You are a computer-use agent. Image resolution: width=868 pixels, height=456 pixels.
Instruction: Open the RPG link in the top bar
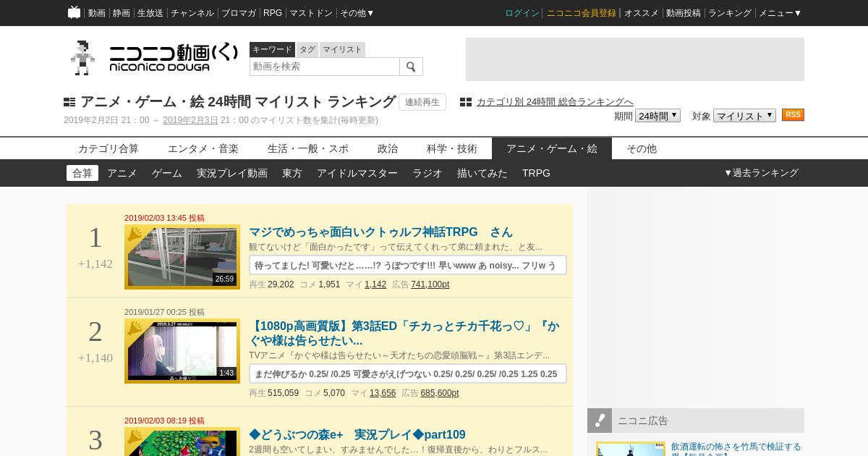point(273,13)
